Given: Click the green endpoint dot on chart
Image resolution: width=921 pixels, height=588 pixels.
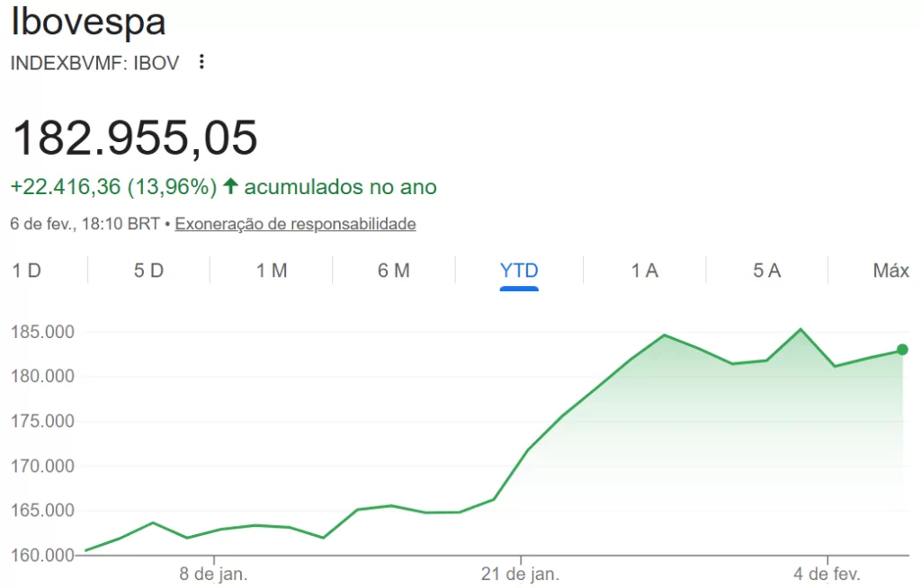Looking at the screenshot, I should pos(902,350).
